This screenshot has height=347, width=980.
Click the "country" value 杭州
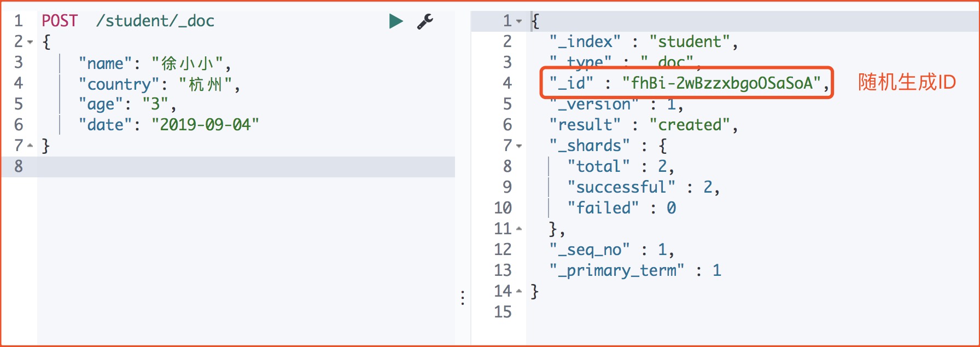coord(205,84)
